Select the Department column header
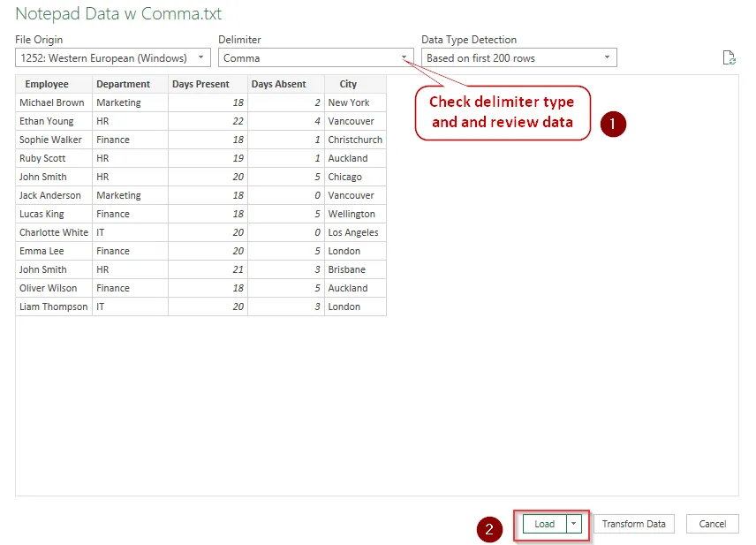Viewport: 756px width, 545px height. point(130,84)
